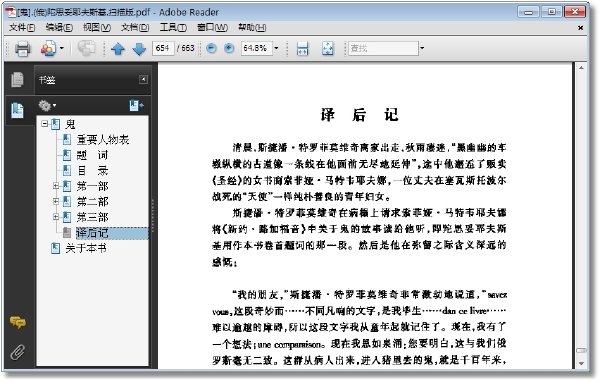Minimize the Adobe Reader window
This screenshot has height=382, width=600.
point(528,12)
